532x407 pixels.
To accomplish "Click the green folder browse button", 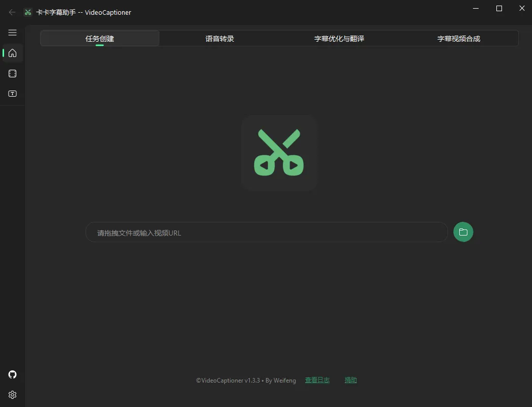I will click(x=463, y=232).
